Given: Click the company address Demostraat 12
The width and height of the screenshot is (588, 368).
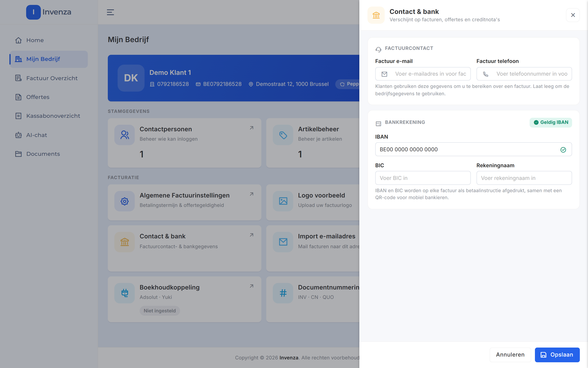Looking at the screenshot, I should coord(292,84).
